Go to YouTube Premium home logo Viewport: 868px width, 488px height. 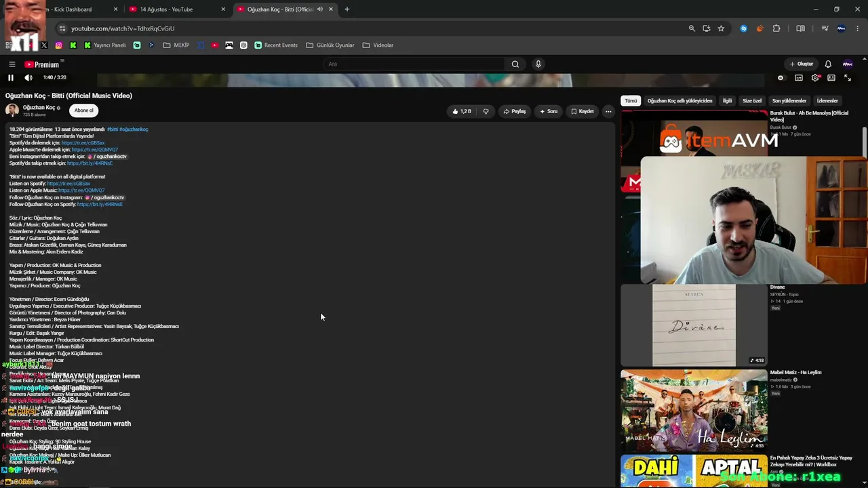click(x=42, y=64)
